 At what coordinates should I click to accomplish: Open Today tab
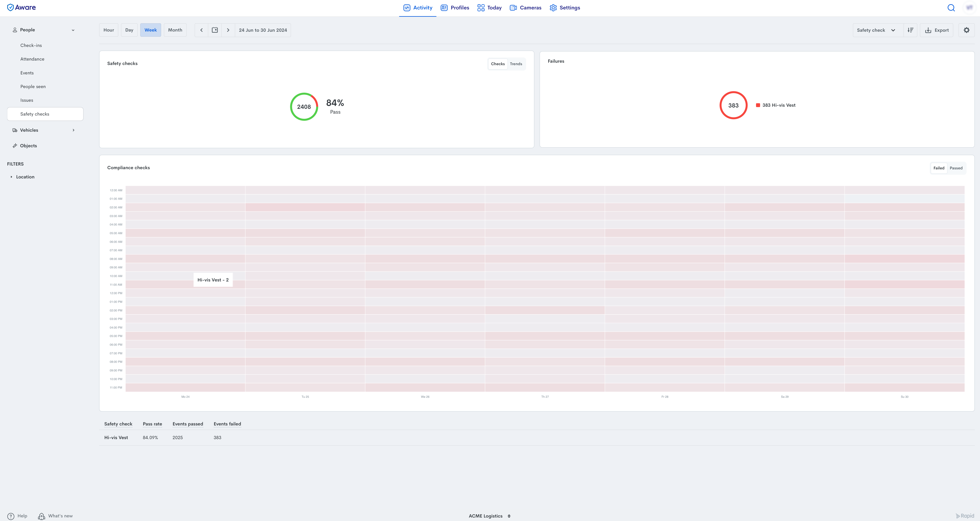(x=489, y=8)
